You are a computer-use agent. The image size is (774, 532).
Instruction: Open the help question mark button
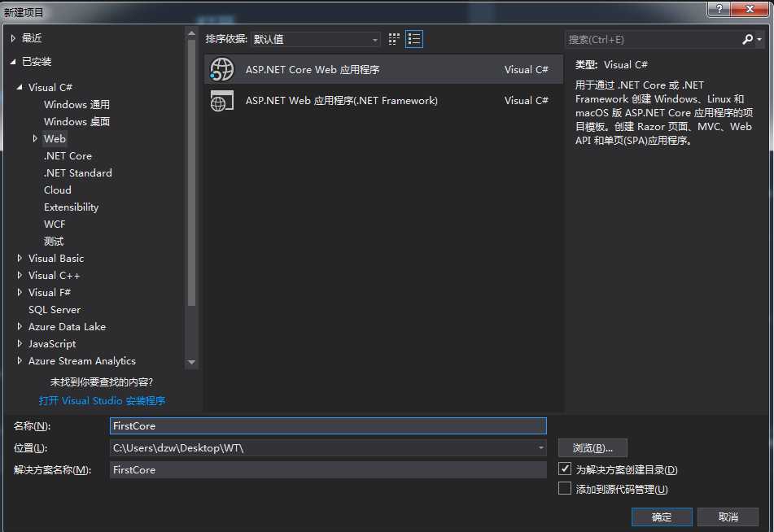coord(719,9)
